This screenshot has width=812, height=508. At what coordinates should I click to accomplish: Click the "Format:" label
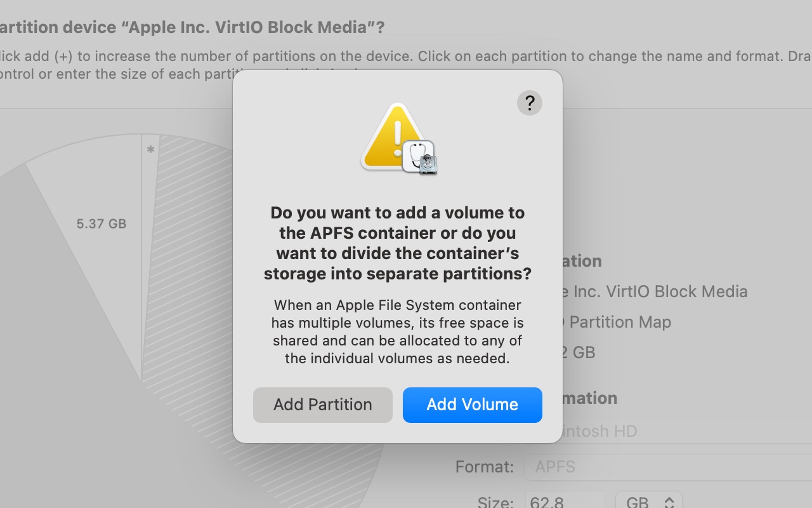(x=485, y=467)
